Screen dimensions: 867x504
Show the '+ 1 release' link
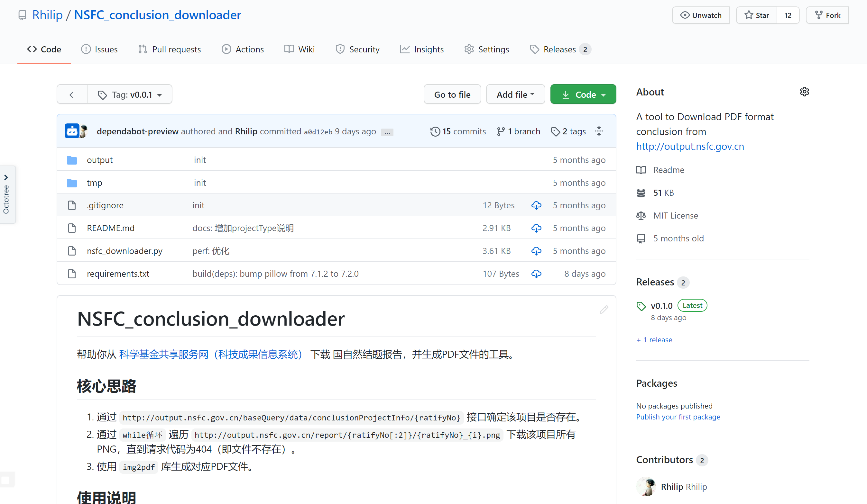click(x=654, y=340)
